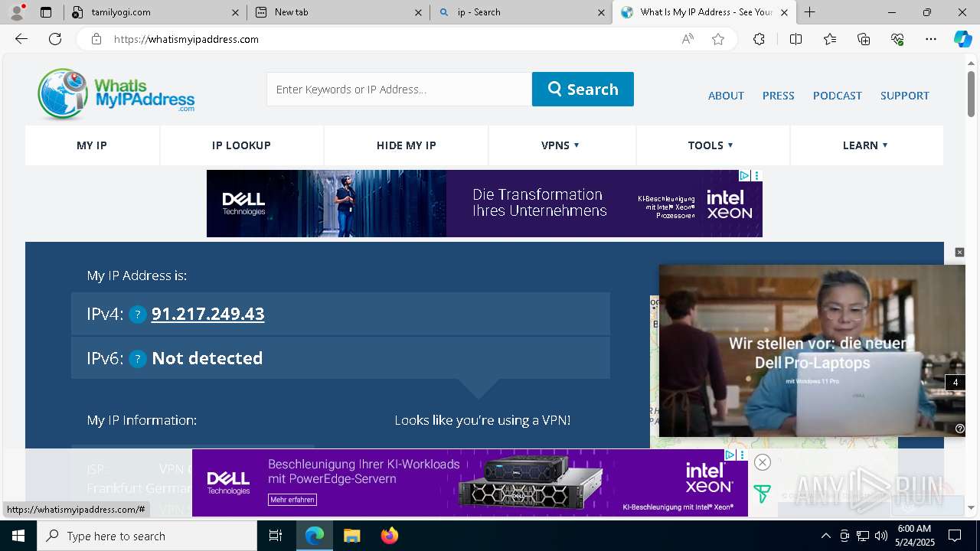Show hidden tray icons chevron
The width and height of the screenshot is (980, 551).
pyautogui.click(x=825, y=536)
